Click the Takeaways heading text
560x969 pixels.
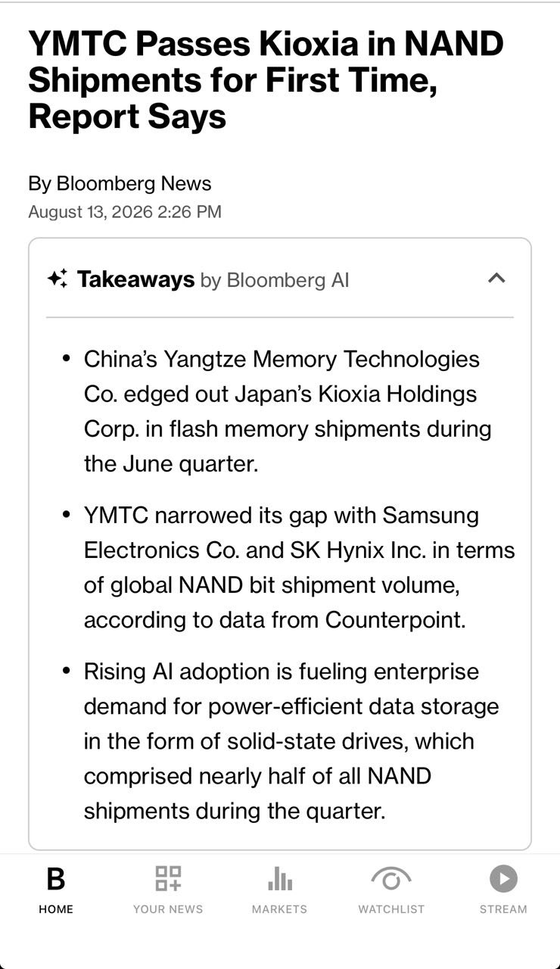135,279
